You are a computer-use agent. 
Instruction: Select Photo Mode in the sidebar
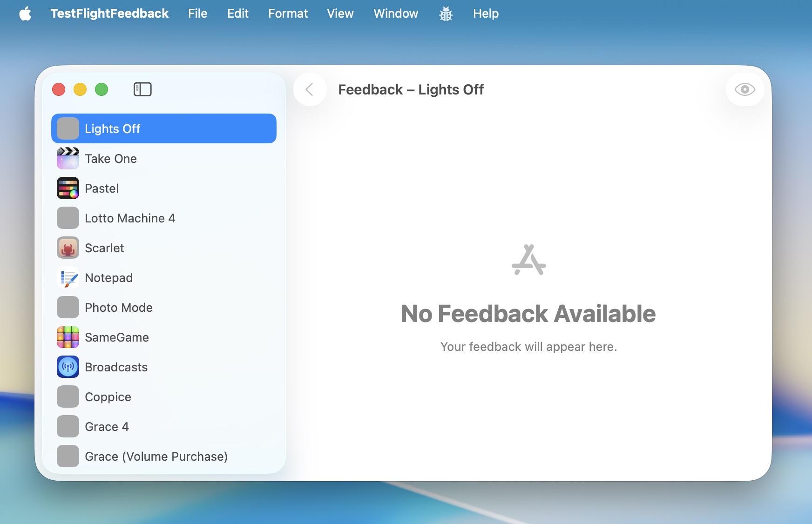click(x=164, y=308)
